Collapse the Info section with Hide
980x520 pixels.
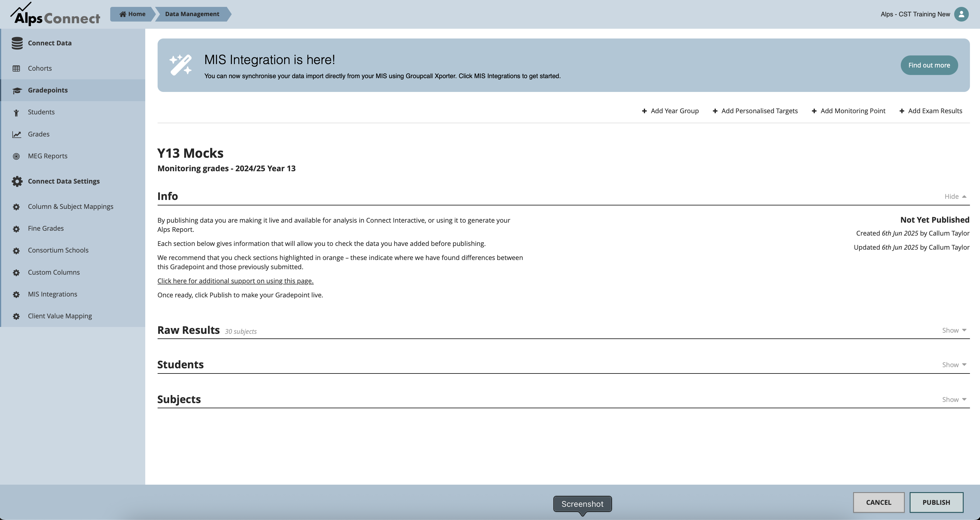tap(955, 197)
